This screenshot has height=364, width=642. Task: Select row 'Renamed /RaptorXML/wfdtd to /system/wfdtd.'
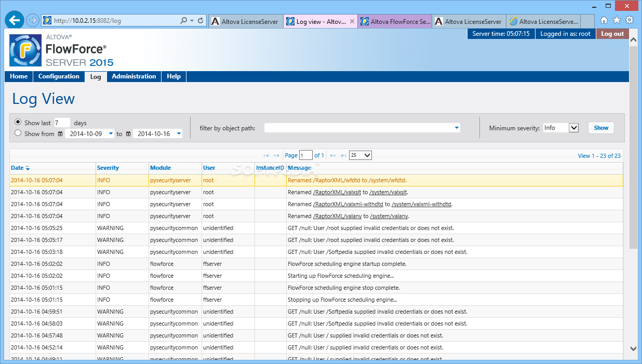316,180
